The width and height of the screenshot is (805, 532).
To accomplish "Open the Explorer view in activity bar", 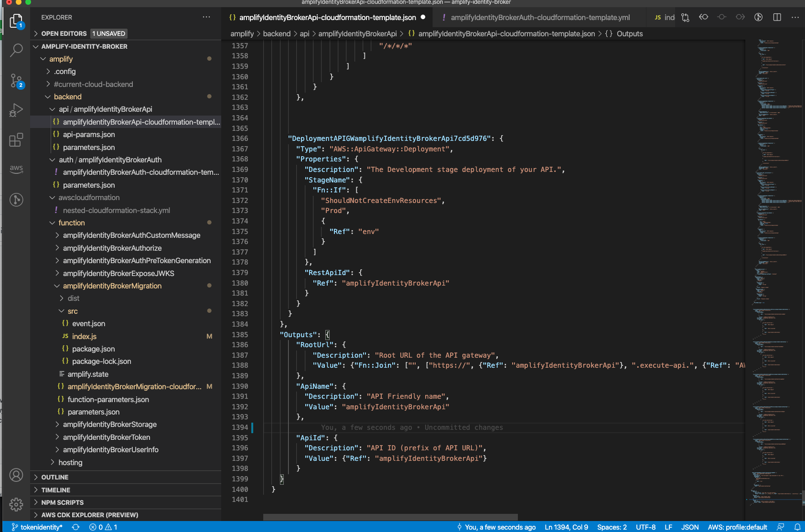I will [16, 21].
